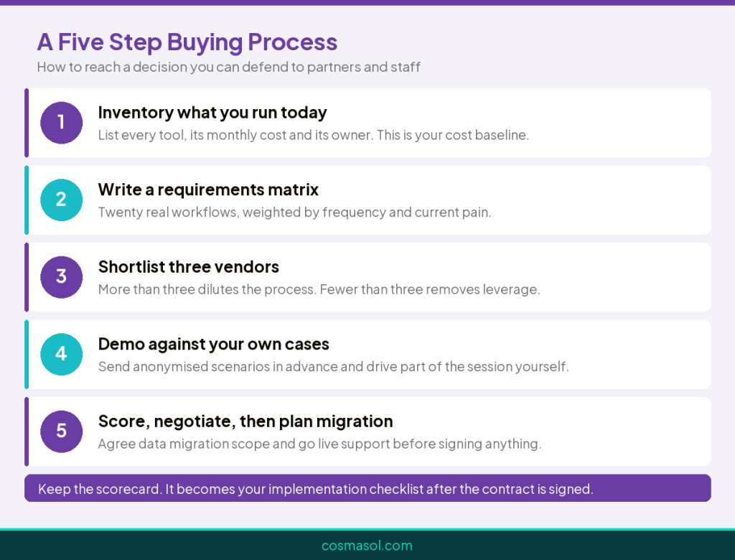Select 'Score, negotiate, then plan migration' heading
This screenshot has width=735, height=560.
pos(245,421)
